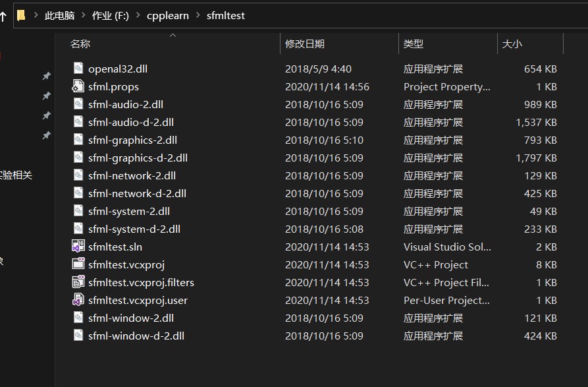Click the openal32.dll file icon
Viewport: 588px width, 387px height.
78,69
